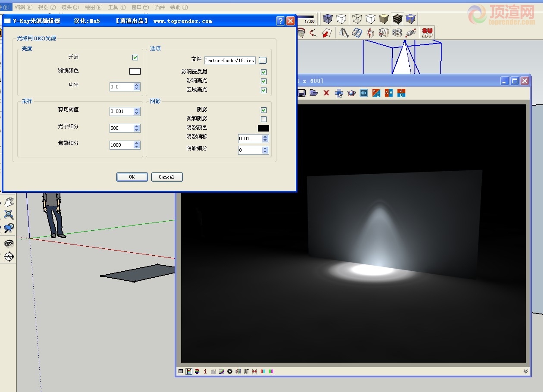Image resolution: width=543 pixels, height=392 pixels.
Task: Confirm the dialog with OK
Action: [132, 177]
